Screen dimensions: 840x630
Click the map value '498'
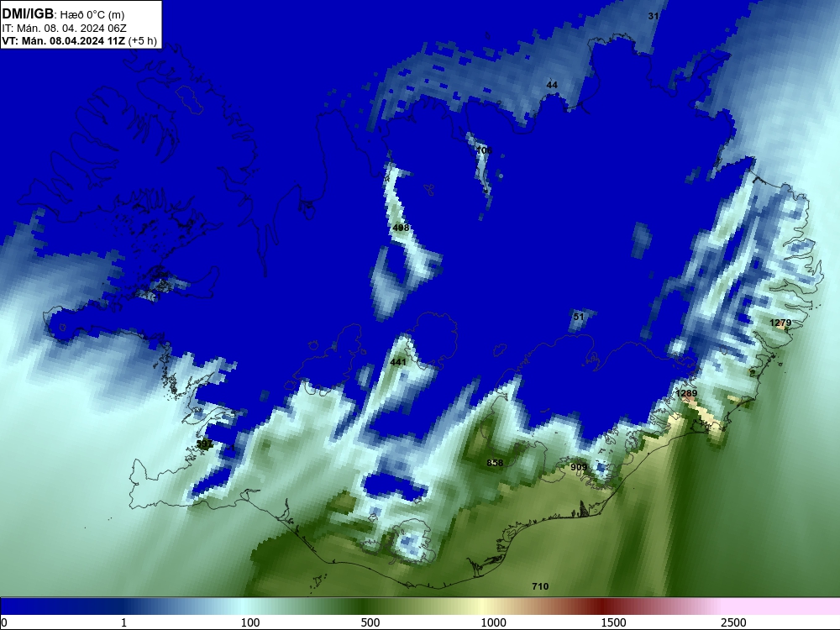click(x=401, y=228)
